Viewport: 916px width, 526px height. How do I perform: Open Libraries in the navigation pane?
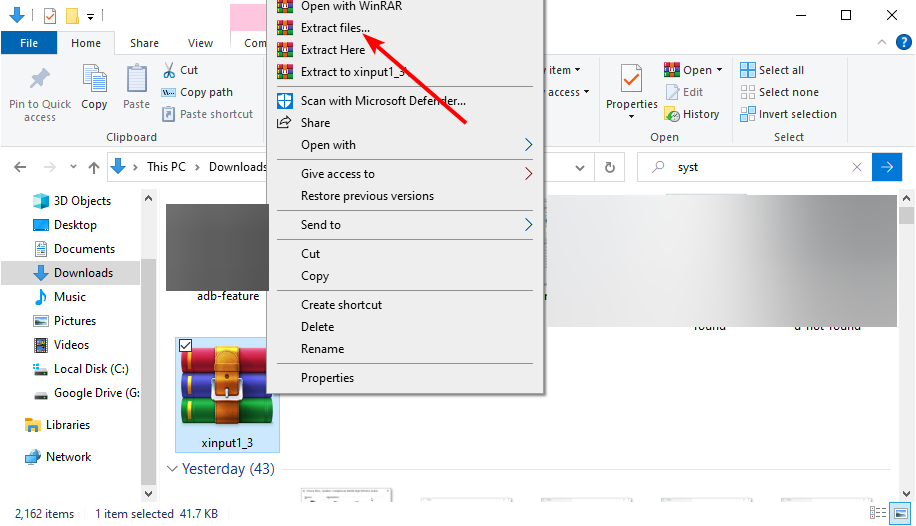(x=57, y=425)
